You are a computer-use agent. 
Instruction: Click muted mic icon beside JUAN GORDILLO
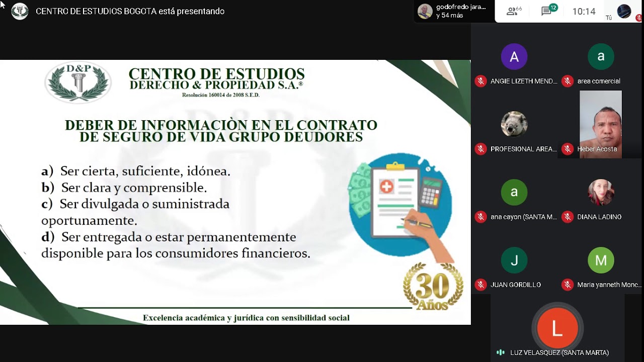coord(481,285)
